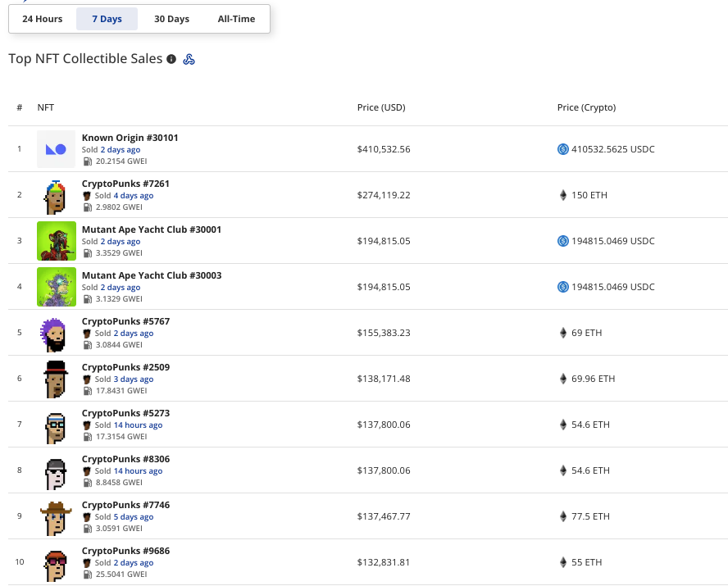View the Mutant Ape Yacht Club #30003 image

(x=57, y=287)
